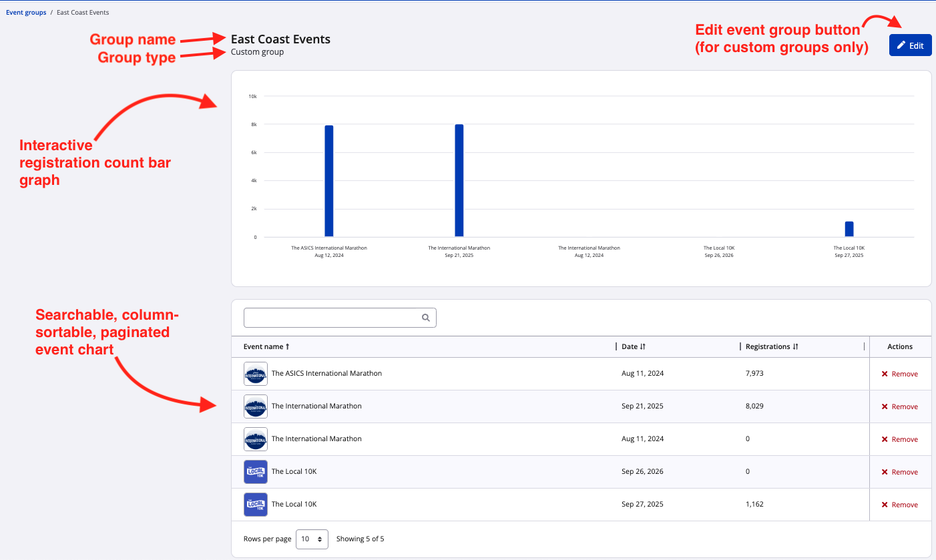Click the ASICS International Marathon bar in graph
Viewport: 936px width, 560px height.
[329, 181]
